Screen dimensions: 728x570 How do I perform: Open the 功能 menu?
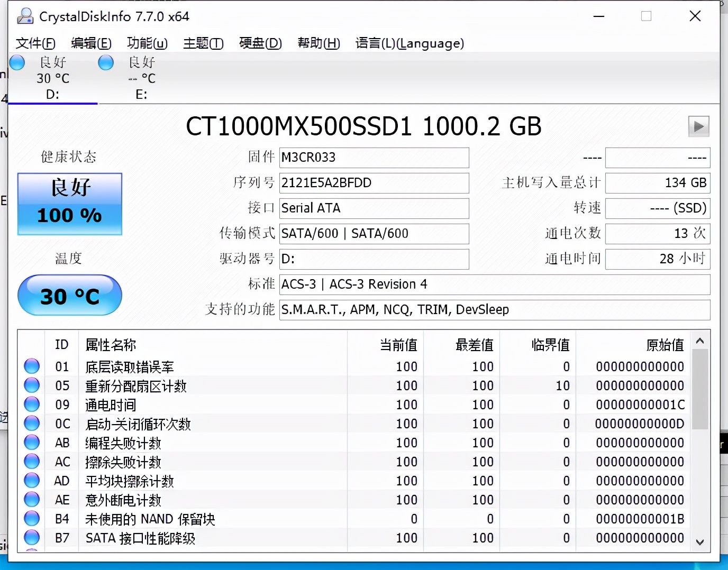[147, 43]
